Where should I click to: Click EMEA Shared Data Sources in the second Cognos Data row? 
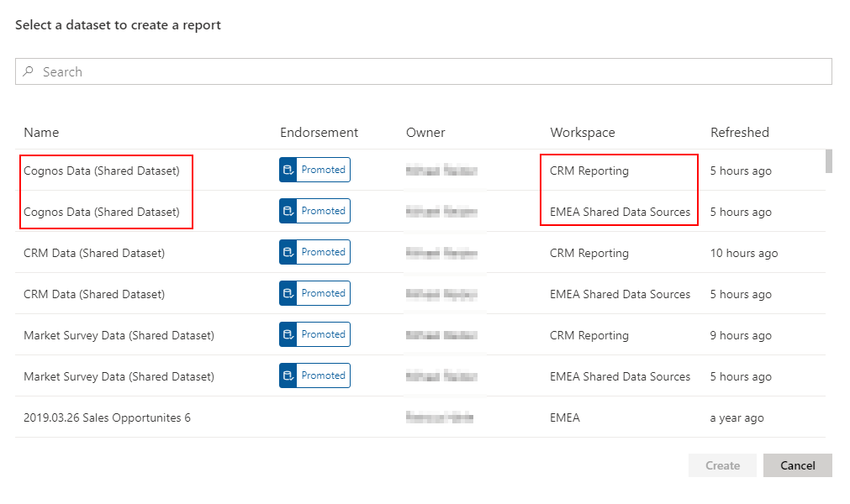click(x=620, y=213)
